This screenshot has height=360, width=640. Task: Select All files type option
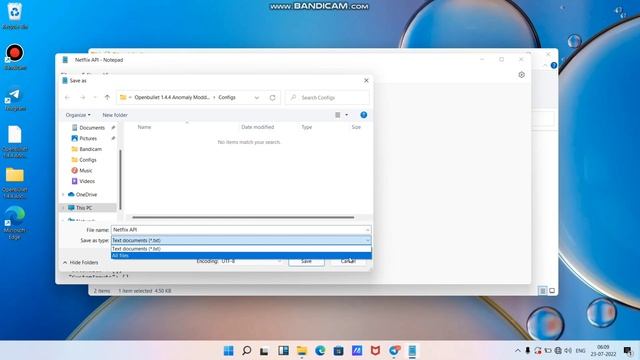[x=241, y=256]
